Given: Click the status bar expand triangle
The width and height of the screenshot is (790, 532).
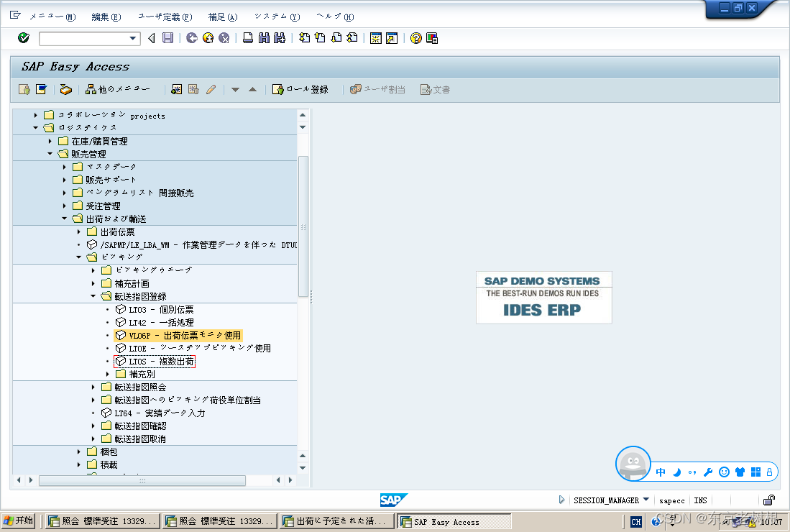Looking at the screenshot, I should point(561,500).
